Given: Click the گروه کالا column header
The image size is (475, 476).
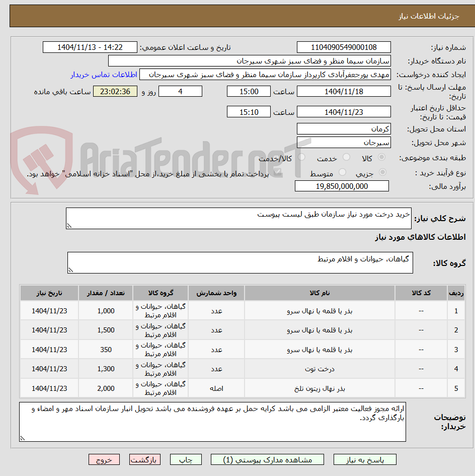Looking at the screenshot, I should [x=161, y=293].
